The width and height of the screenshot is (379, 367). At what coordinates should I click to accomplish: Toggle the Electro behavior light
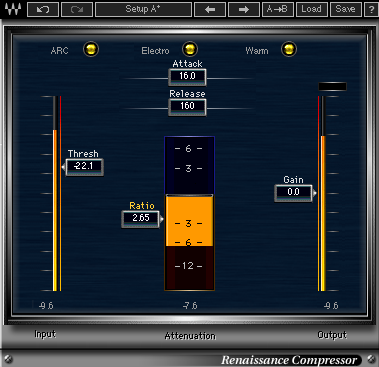(x=190, y=49)
